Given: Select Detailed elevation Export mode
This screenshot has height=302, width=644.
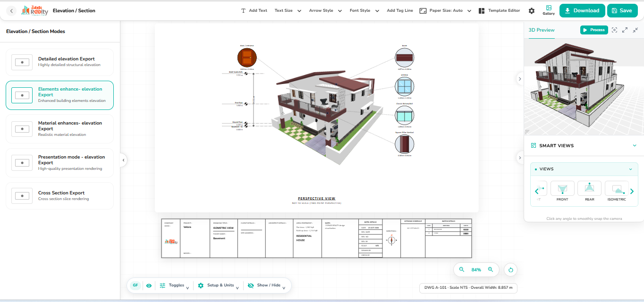Looking at the screenshot, I should tap(60, 62).
